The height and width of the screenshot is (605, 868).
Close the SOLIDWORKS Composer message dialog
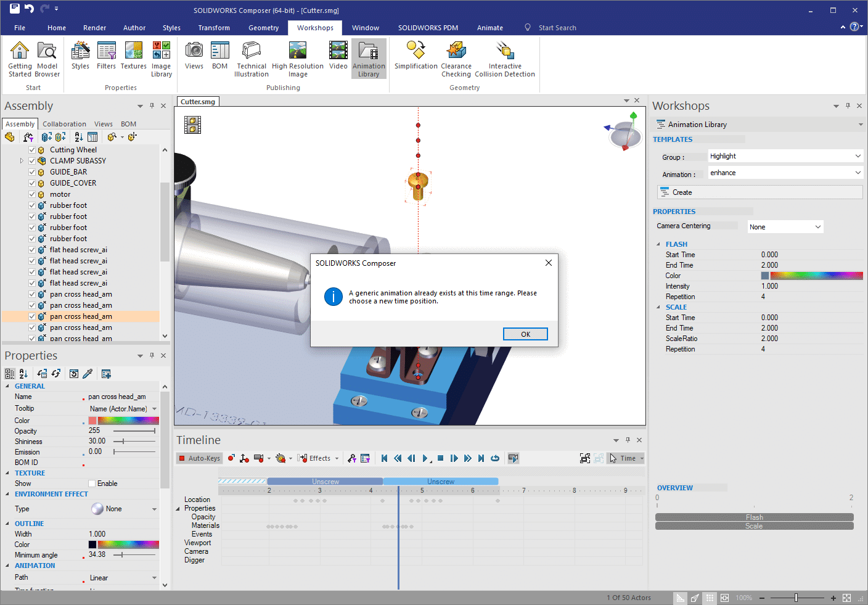pyautogui.click(x=548, y=263)
